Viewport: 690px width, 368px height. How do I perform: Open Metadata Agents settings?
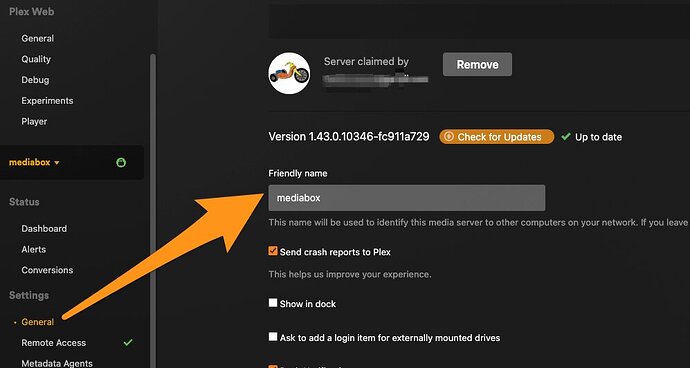57,363
